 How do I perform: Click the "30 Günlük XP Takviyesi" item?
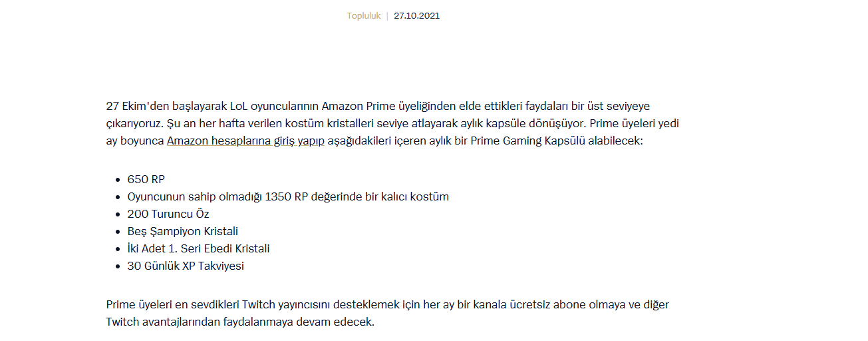point(186,266)
